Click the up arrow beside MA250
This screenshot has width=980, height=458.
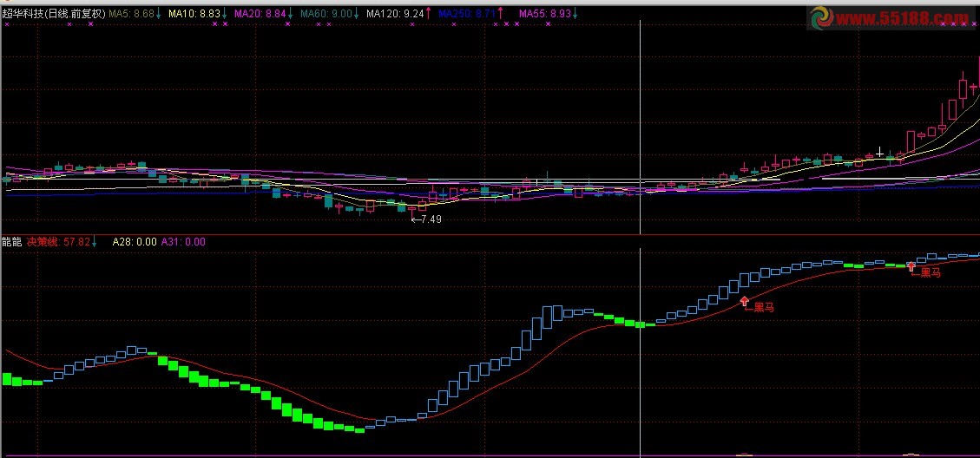(x=500, y=14)
